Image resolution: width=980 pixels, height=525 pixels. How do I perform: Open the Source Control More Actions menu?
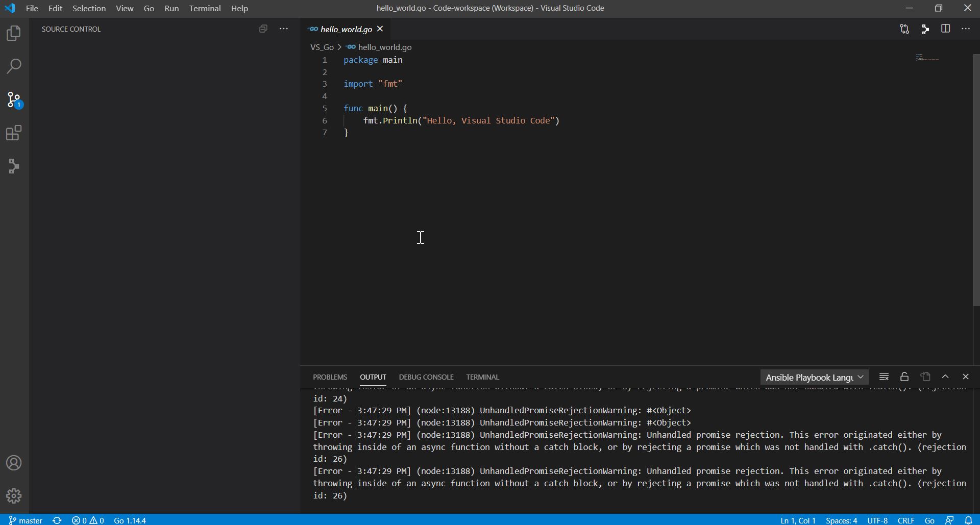point(284,29)
